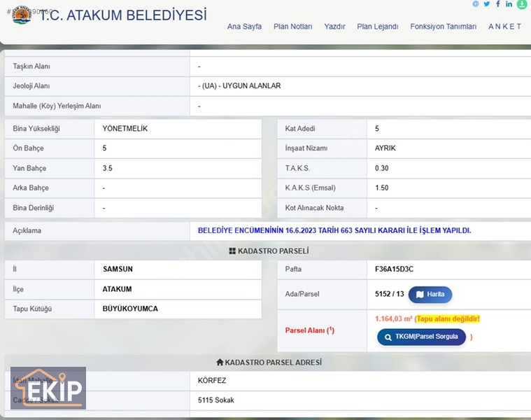Click '- (UA) - UYGUN ALANLAR' geology value
531x420 pixels.
click(239, 86)
